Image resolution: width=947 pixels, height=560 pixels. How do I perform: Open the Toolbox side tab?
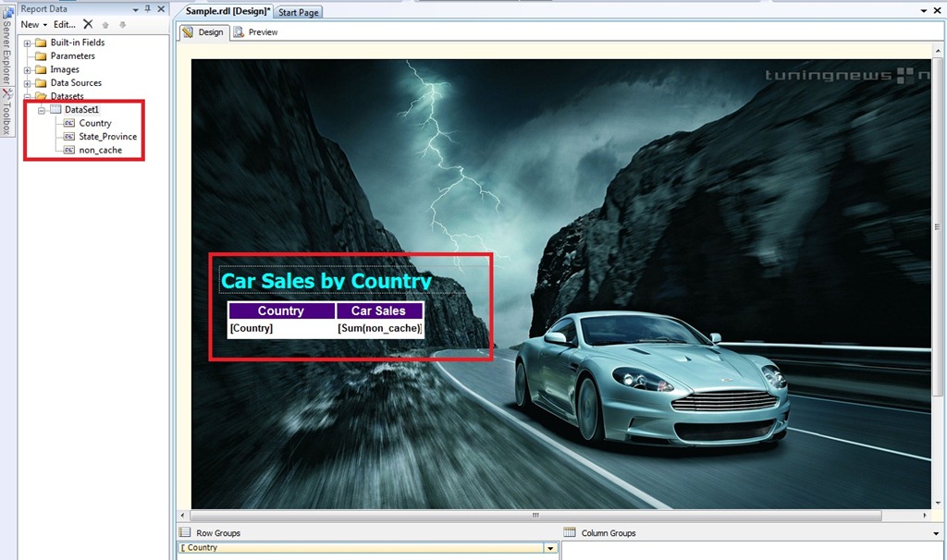coord(6,113)
